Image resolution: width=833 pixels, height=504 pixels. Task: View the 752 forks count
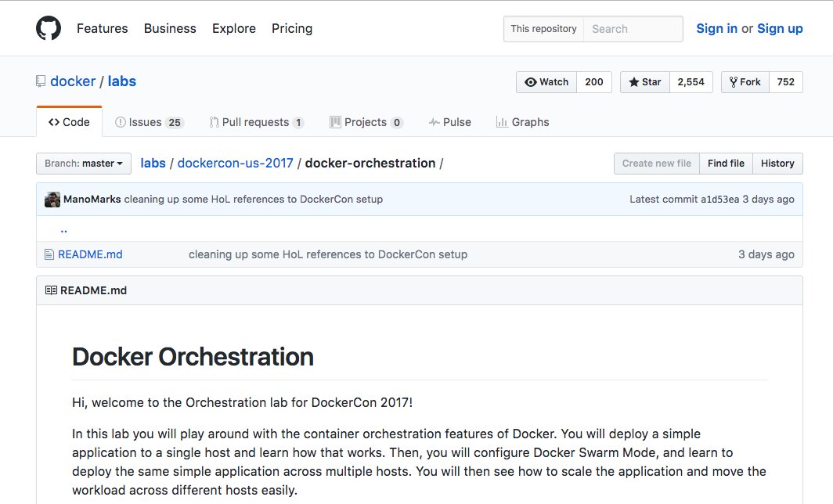coord(786,82)
